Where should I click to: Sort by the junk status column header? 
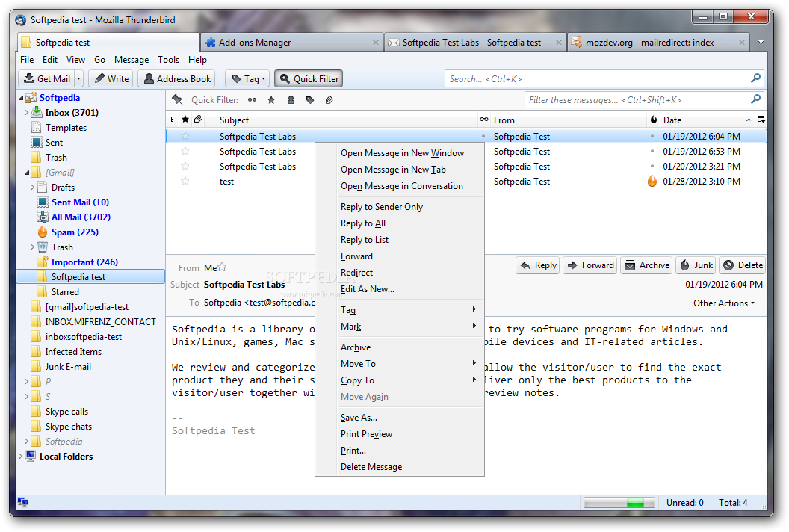pyautogui.click(x=654, y=120)
